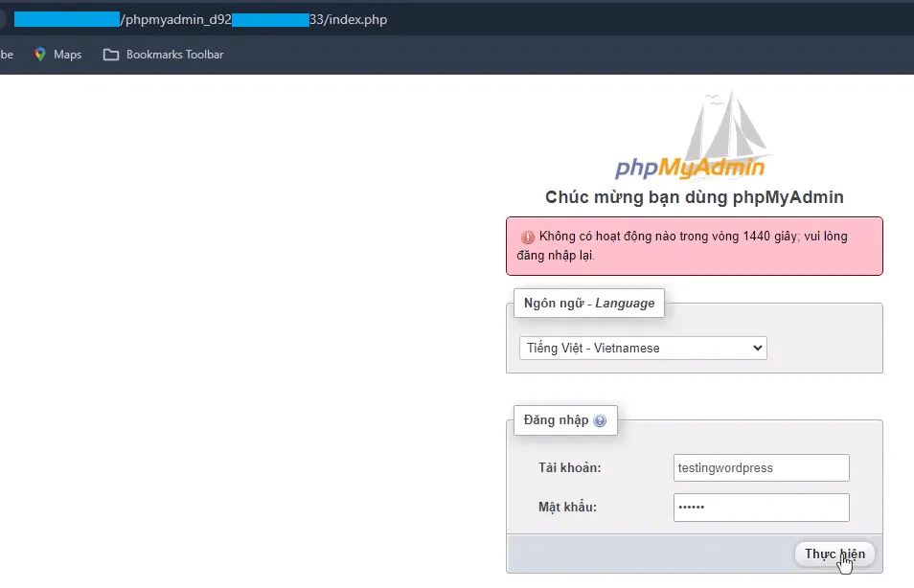914x588 pixels.
Task: Click the heading Chúc mừng bạn dùng phpMyAdmin
Action: 695,197
